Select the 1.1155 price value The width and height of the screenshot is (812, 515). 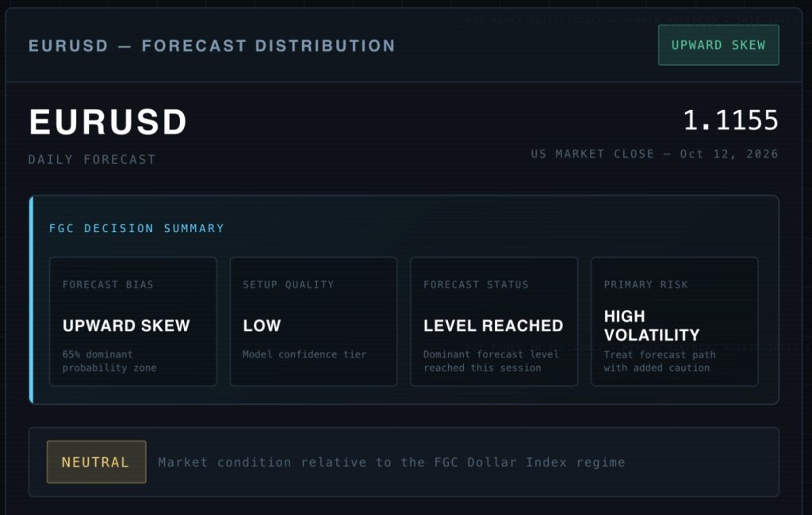point(730,120)
